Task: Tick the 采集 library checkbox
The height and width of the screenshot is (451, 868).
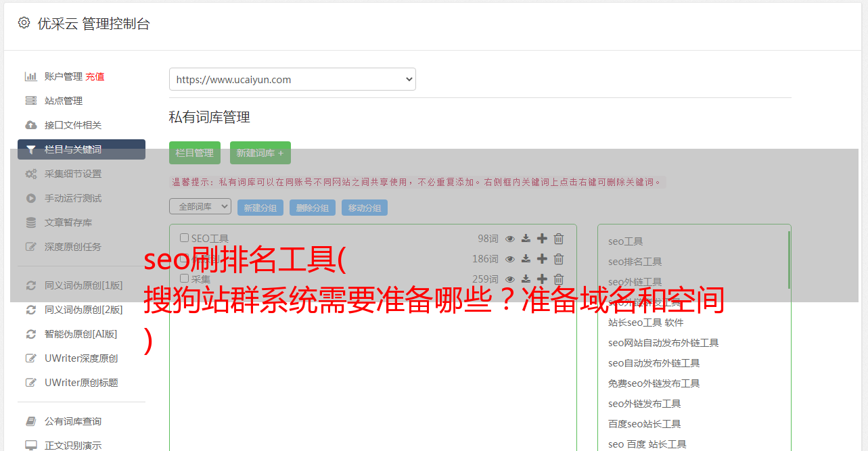Action: pyautogui.click(x=184, y=279)
